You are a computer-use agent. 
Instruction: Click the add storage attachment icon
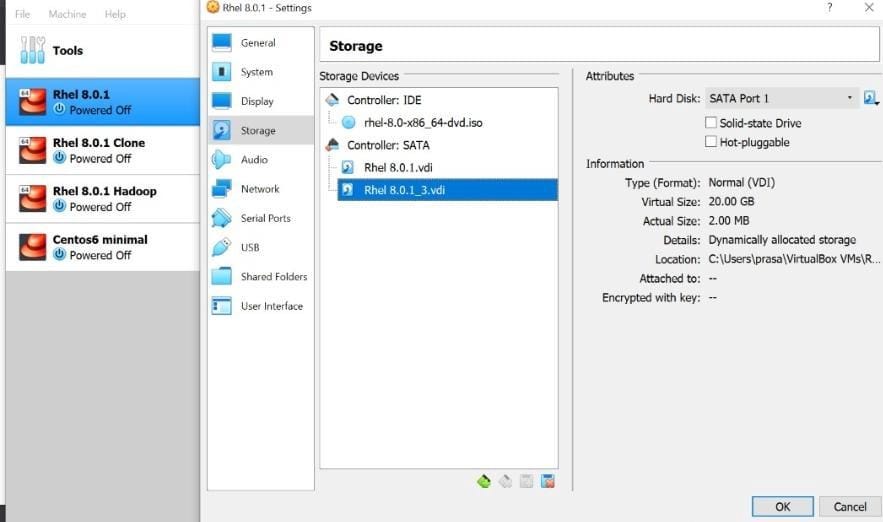527,481
